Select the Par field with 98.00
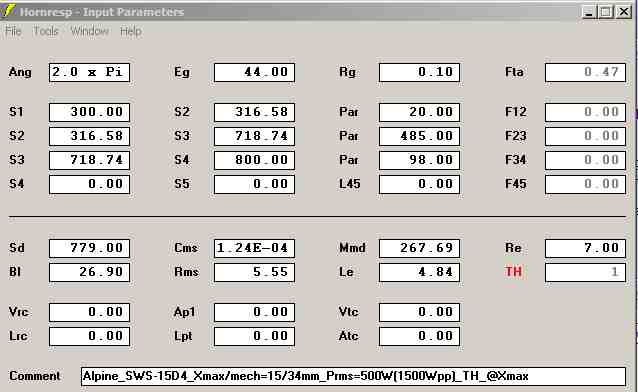This screenshot has width=638, height=392. (x=419, y=160)
